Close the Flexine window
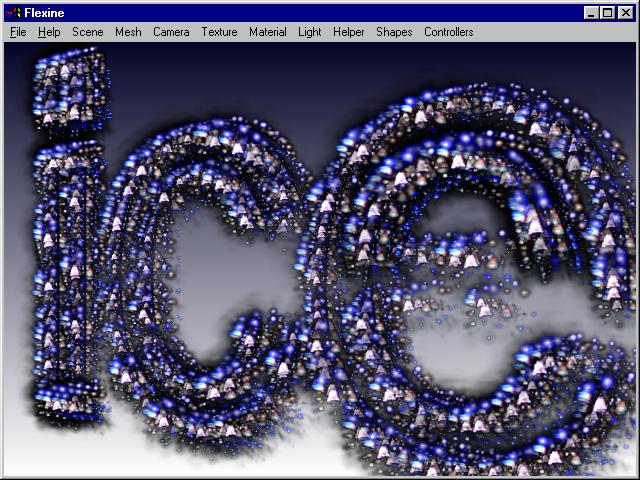 pyautogui.click(x=625, y=13)
